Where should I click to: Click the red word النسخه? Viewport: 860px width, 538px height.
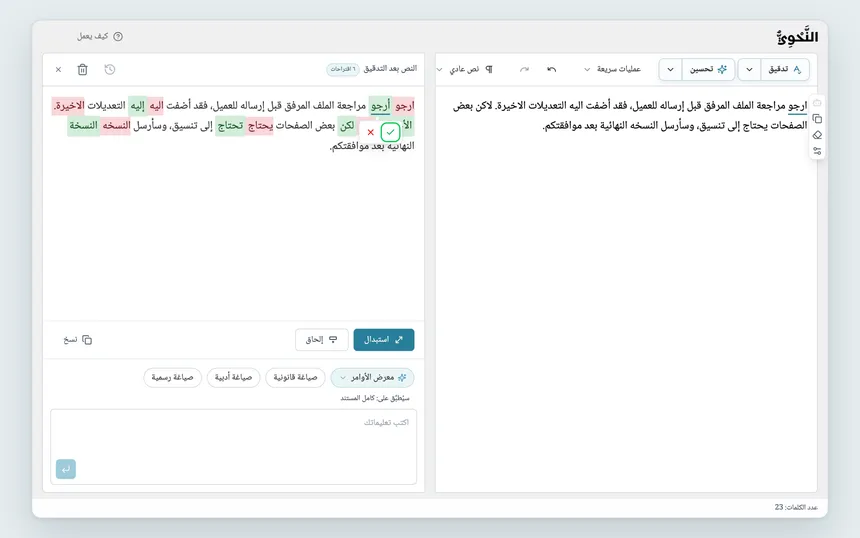click(116, 126)
